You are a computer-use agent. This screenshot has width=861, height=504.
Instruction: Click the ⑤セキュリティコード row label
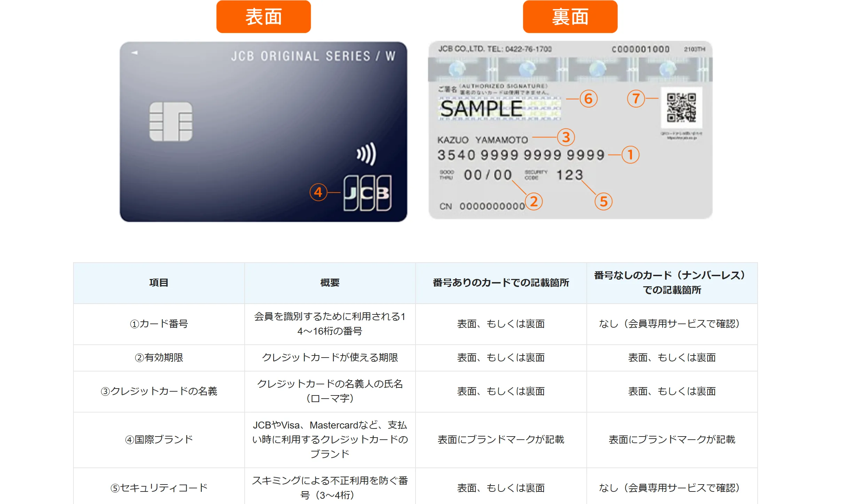(x=159, y=488)
